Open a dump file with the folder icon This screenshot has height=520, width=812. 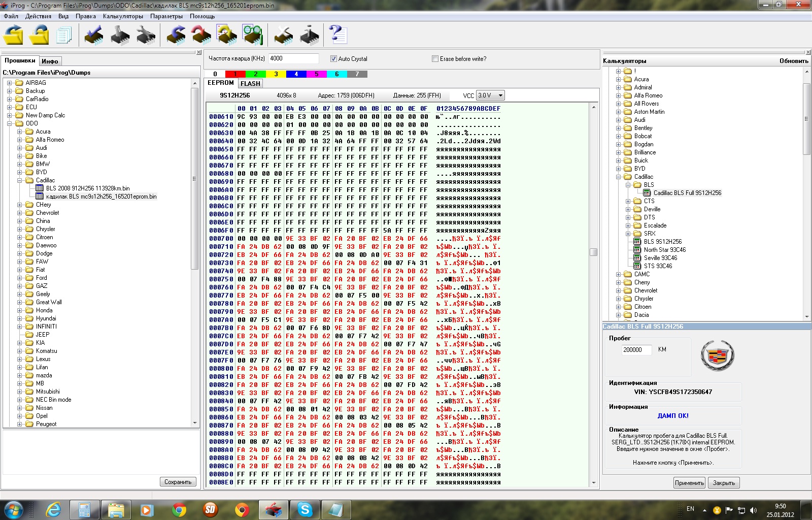[x=14, y=35]
